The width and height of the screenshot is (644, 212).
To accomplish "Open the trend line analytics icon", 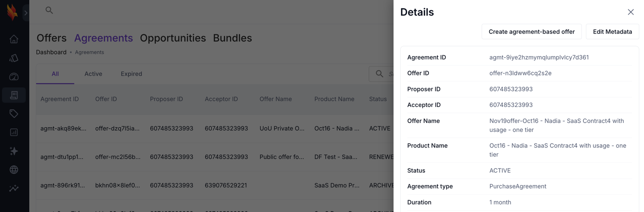I will (14, 188).
